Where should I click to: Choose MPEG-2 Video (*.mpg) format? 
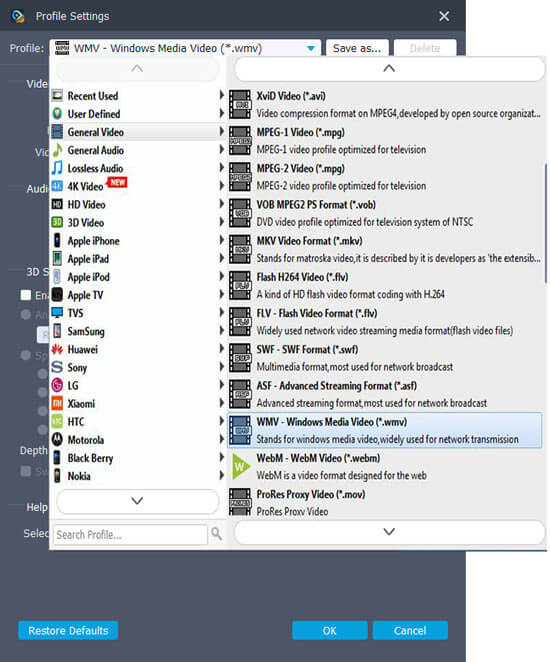385,177
